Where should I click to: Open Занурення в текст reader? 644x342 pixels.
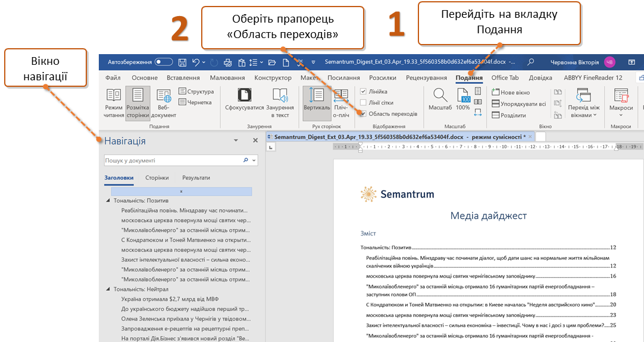(280, 103)
